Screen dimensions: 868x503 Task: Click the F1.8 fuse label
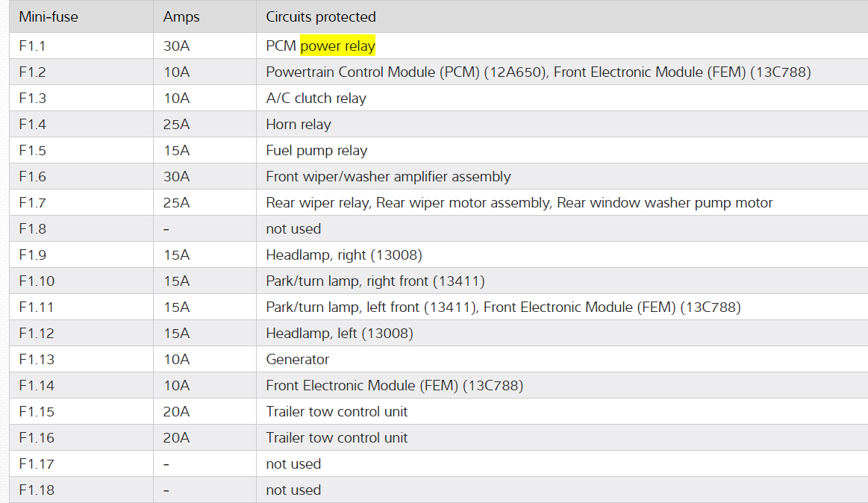(33, 229)
